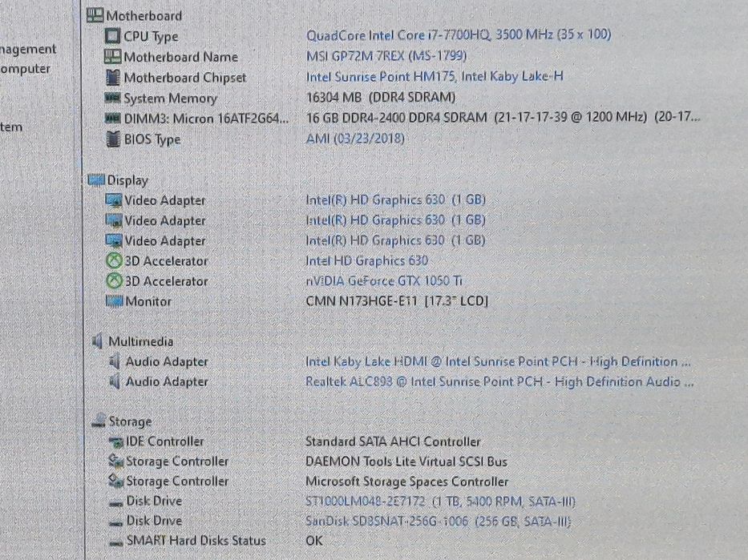Select the 'SMART Hard Disks Status' field label
Viewport: 748px width, 560px height.
(196, 541)
